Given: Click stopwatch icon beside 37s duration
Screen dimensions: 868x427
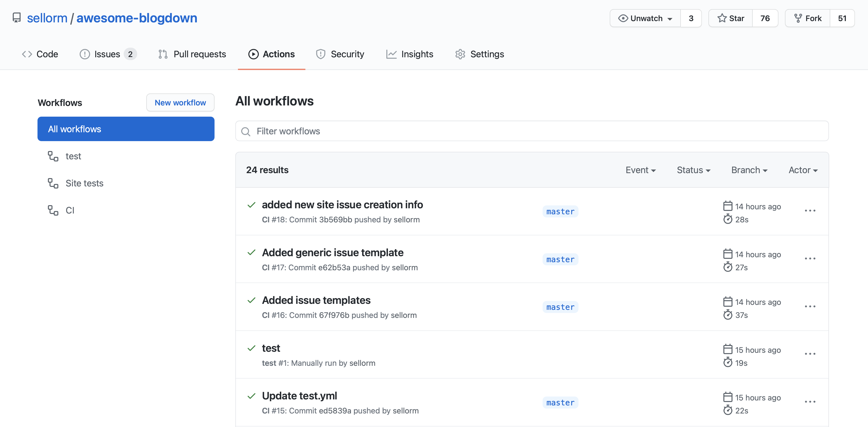Looking at the screenshot, I should point(728,315).
